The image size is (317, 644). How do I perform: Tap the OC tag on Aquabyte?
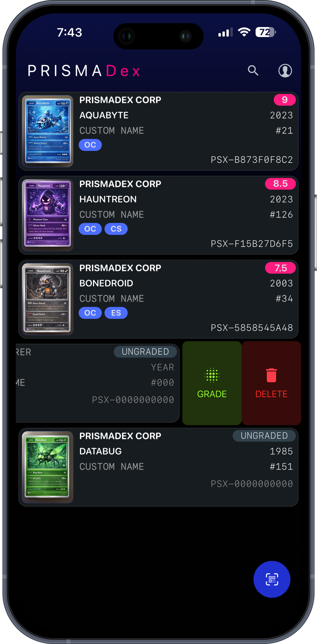pyautogui.click(x=90, y=145)
